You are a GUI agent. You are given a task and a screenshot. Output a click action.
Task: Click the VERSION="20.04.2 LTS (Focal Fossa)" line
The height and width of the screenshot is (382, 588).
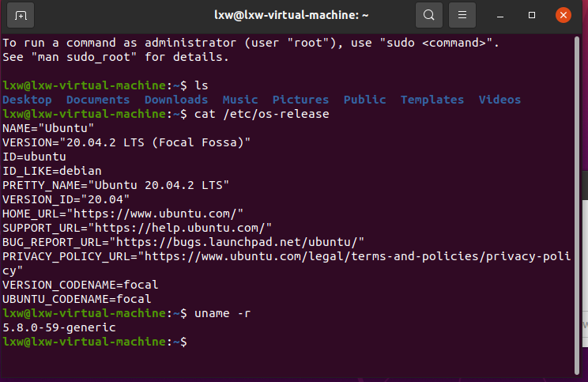pos(126,142)
